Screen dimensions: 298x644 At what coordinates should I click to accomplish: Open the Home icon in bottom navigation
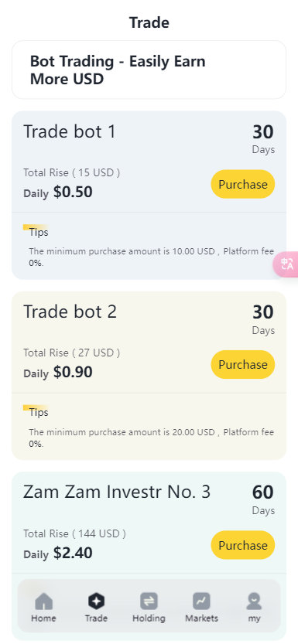click(x=43, y=601)
